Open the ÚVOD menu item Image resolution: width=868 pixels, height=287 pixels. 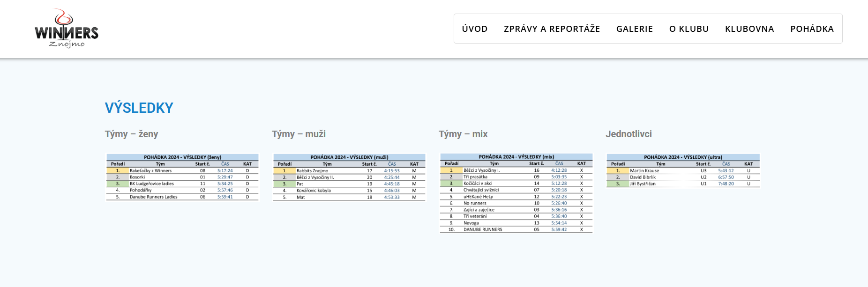474,29
